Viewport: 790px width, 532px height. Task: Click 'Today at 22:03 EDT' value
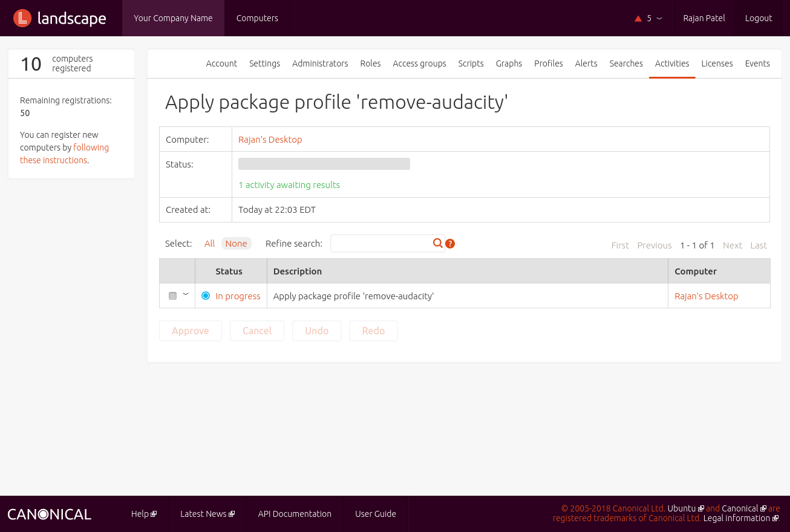pyautogui.click(x=277, y=210)
